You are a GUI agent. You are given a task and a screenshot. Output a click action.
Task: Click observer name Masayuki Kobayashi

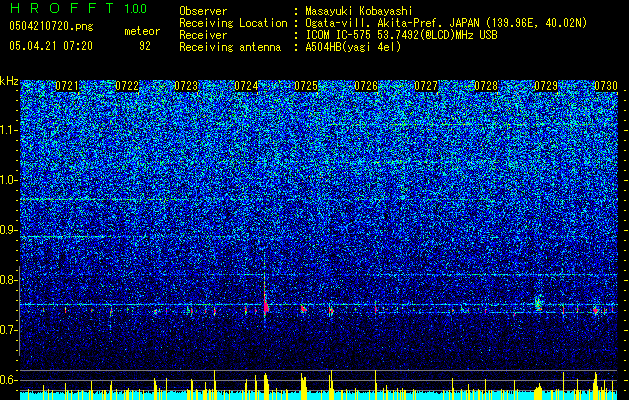coord(359,11)
